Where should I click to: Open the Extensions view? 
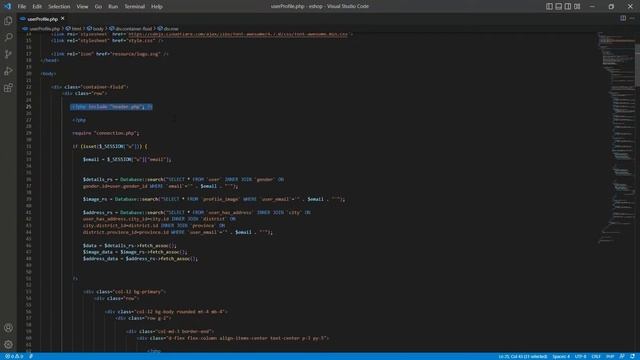(8, 88)
